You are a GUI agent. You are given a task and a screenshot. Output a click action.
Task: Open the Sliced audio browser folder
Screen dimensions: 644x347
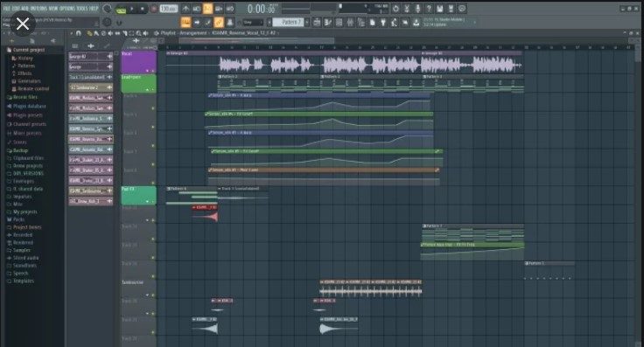[22, 258]
